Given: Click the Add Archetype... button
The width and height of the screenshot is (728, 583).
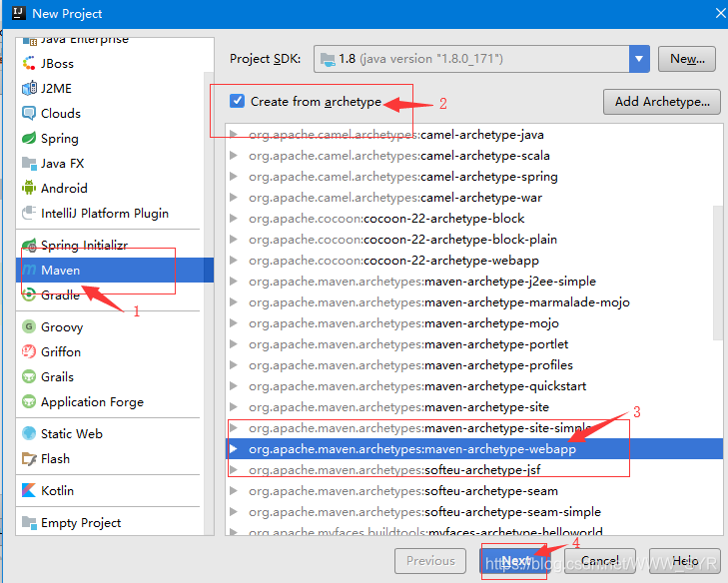Looking at the screenshot, I should [662, 102].
